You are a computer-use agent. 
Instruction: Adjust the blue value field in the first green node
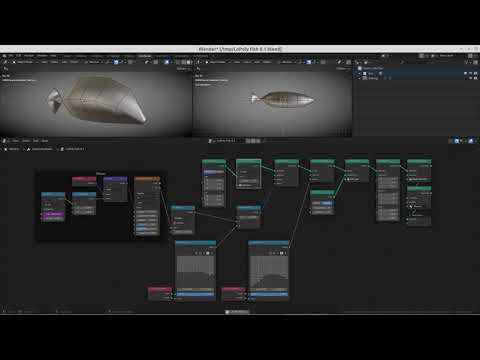click(x=214, y=172)
